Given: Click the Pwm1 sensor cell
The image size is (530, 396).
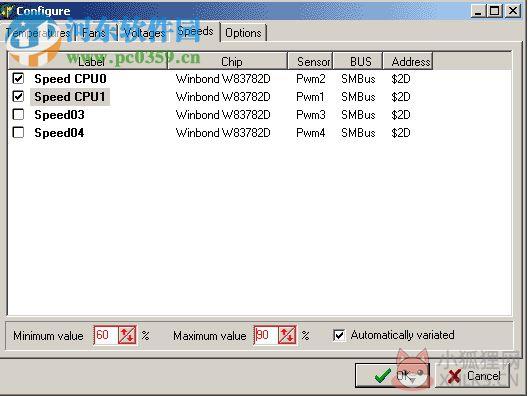Looking at the screenshot, I should pos(310,97).
